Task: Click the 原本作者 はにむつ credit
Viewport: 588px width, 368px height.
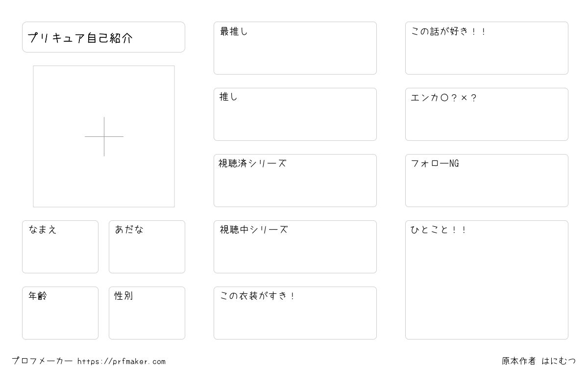Action: tap(539, 361)
